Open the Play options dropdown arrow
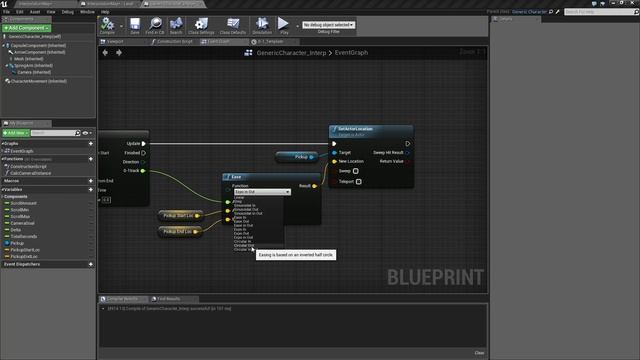This screenshot has height=360, width=640. pos(297,26)
